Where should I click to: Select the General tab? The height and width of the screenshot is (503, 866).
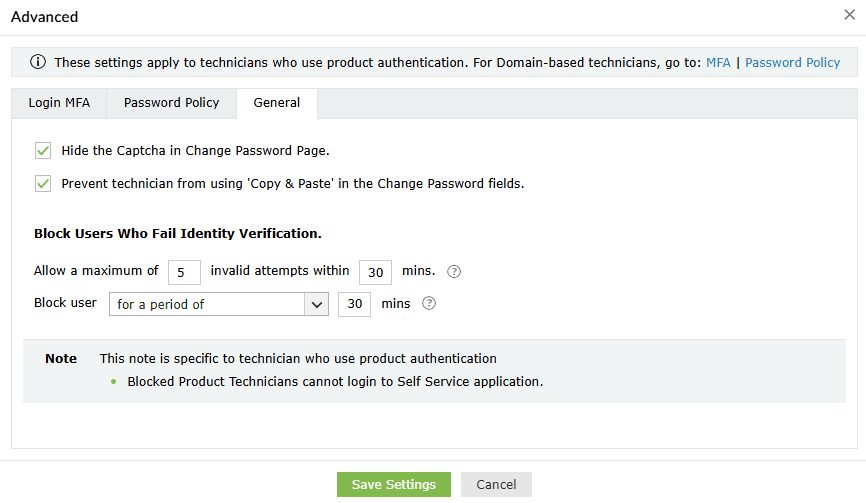point(276,103)
